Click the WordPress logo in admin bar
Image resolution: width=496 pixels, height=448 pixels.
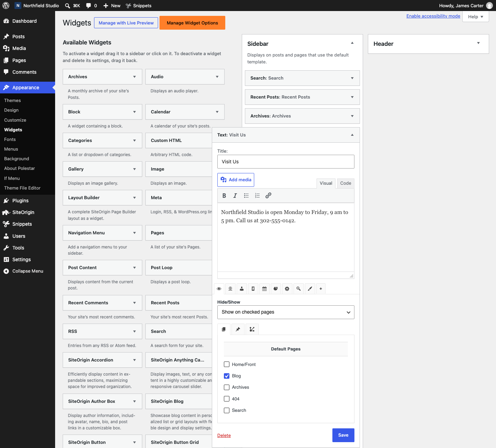[6, 6]
